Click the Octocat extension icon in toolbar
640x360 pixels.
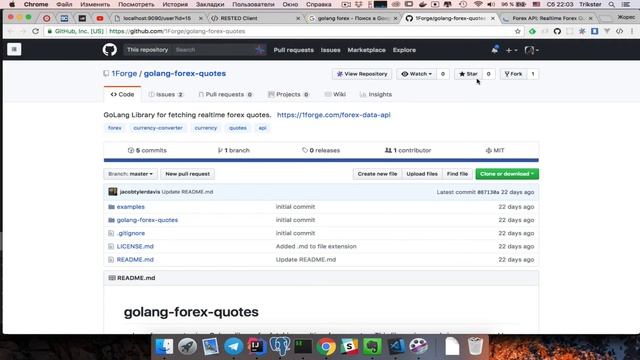point(557,31)
